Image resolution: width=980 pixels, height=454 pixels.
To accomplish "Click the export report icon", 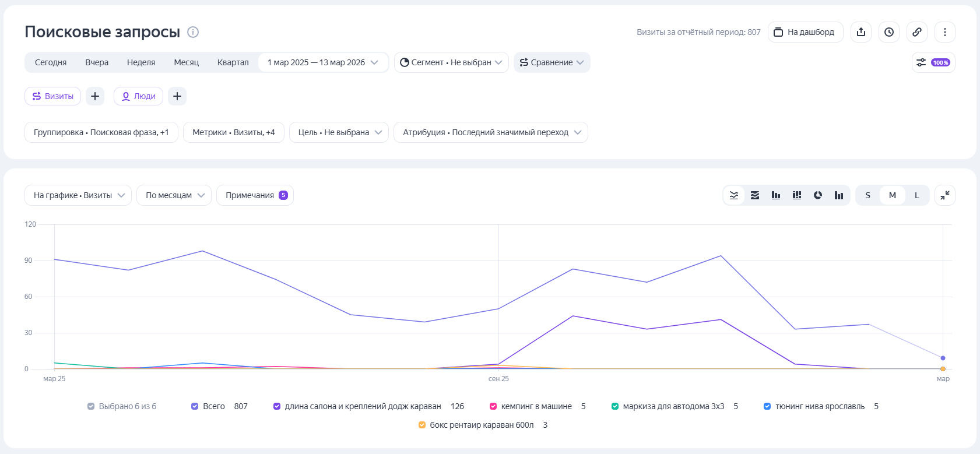I will click(x=861, y=32).
